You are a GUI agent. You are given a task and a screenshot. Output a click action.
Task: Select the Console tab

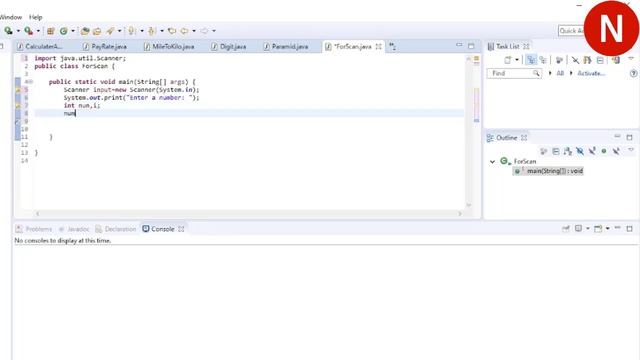point(163,229)
